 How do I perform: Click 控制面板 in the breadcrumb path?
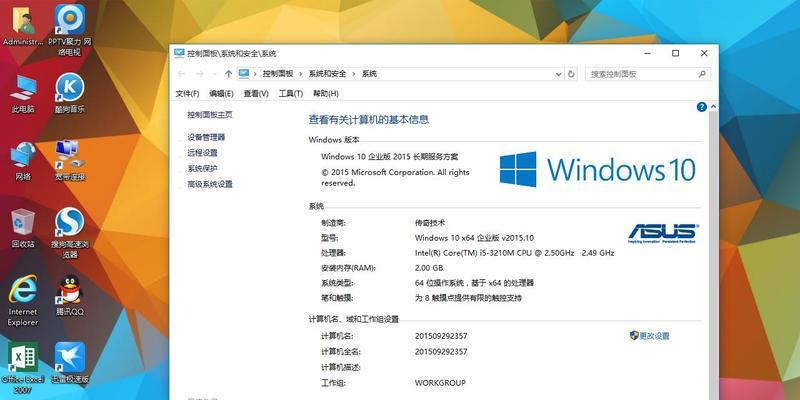pyautogui.click(x=278, y=74)
